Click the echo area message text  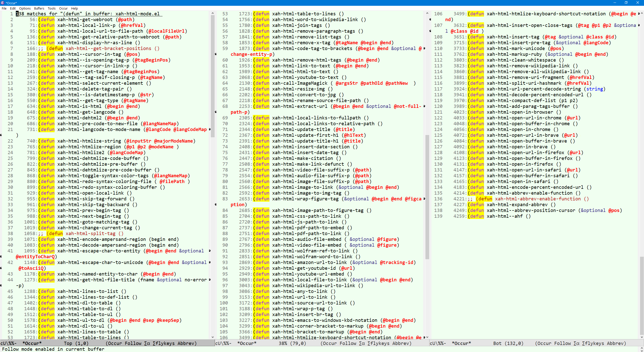tap(53, 349)
